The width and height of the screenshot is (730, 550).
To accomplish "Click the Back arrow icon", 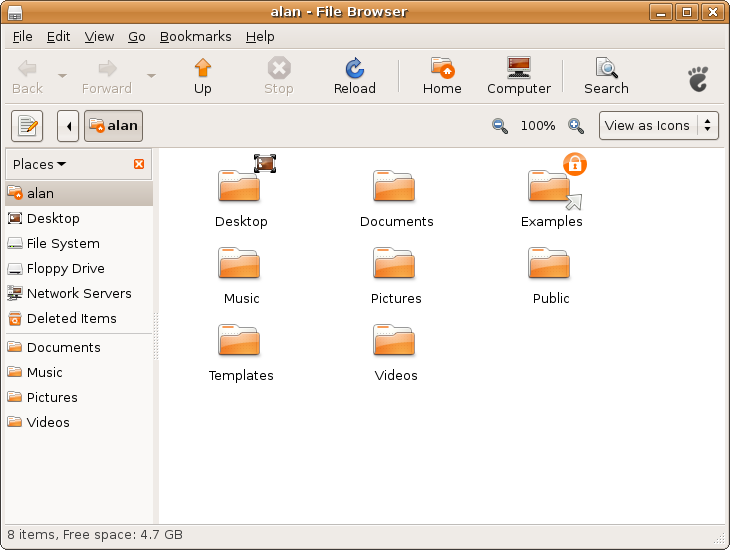I will tap(27, 68).
